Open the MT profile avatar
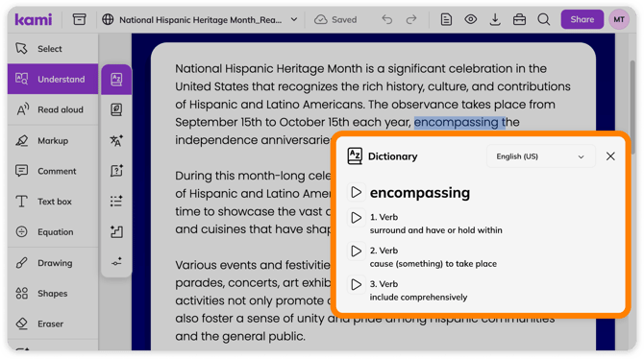The height and width of the screenshot is (359, 644). 619,19
